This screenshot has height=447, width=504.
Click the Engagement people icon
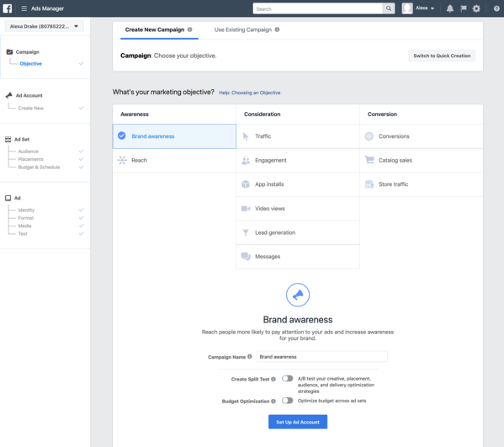click(246, 161)
